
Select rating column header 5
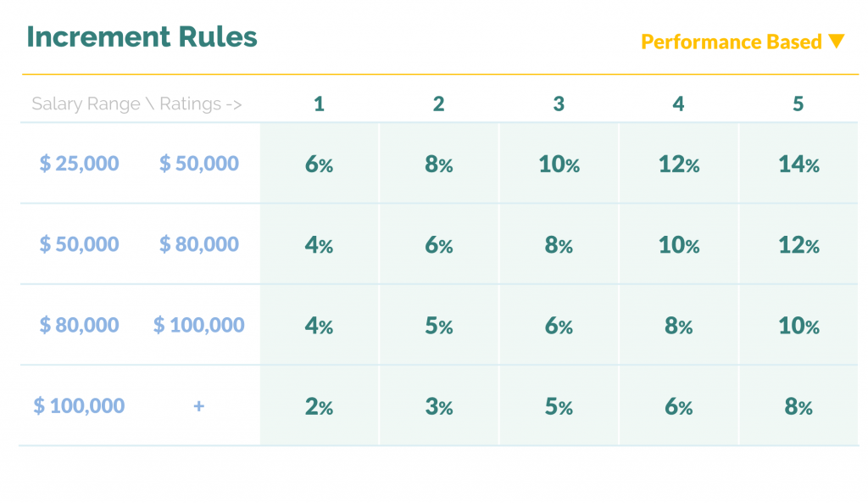798,103
